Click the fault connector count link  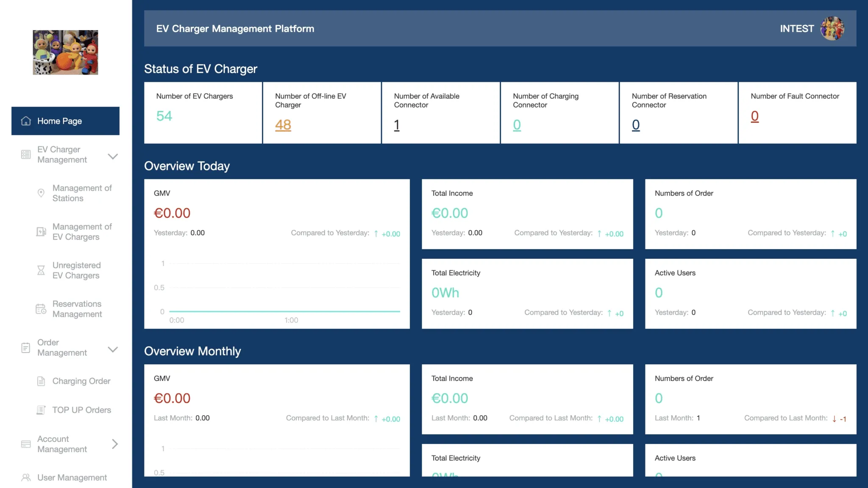pyautogui.click(x=755, y=116)
